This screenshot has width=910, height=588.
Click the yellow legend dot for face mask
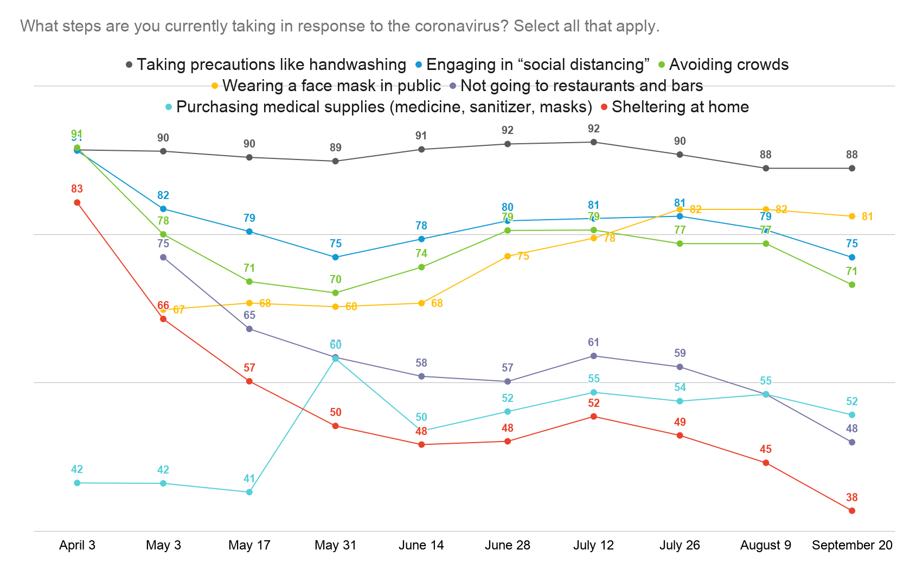(215, 86)
